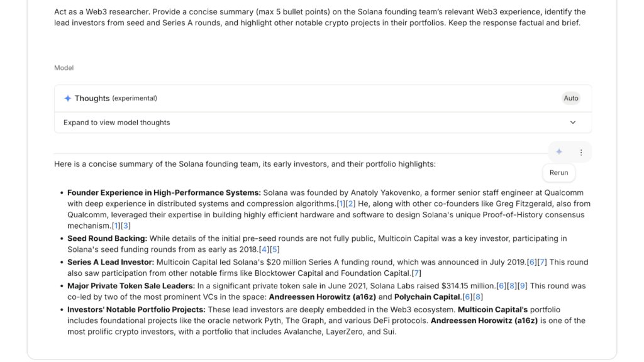
Task: Click the sparkle rerun icon above the response
Action: pyautogui.click(x=559, y=152)
